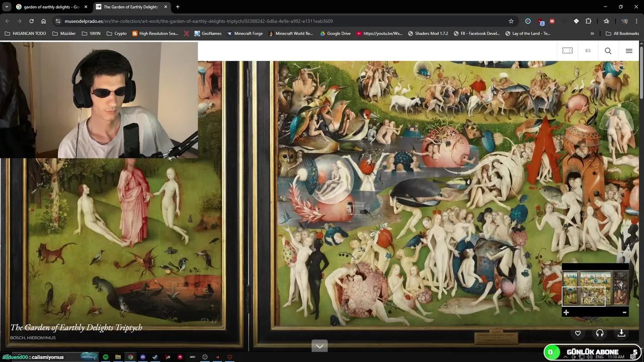The image size is (644, 362).
Task: Open Minecraft World Re... bookmark
Action: tap(291, 34)
